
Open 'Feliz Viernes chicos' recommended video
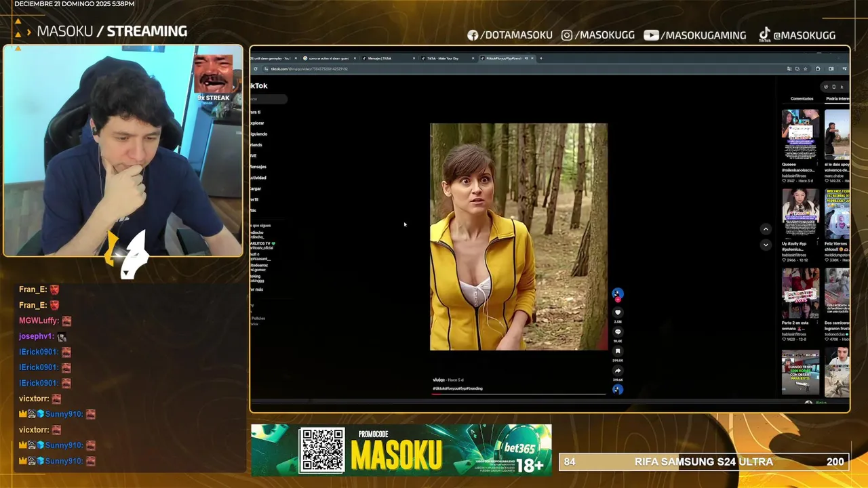(837, 213)
